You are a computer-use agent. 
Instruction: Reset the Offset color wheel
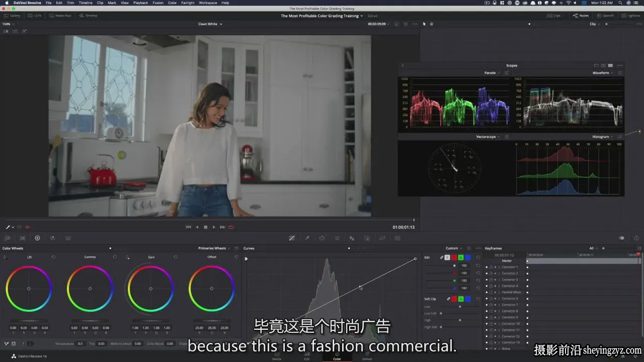tap(236, 257)
